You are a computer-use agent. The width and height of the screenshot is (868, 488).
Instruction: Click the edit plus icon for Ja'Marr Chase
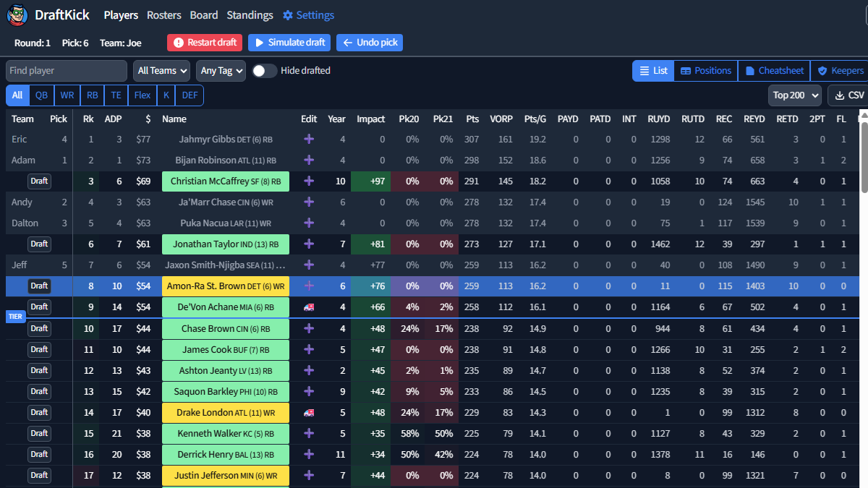click(309, 202)
